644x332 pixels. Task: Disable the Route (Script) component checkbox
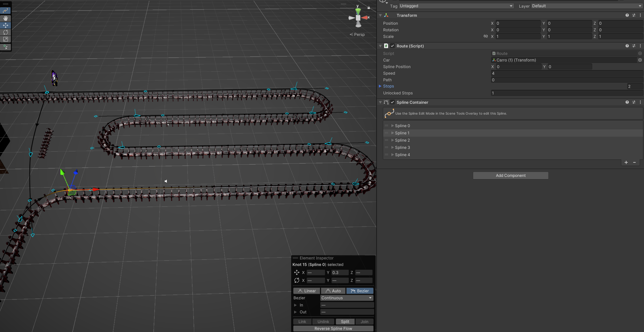[x=392, y=46]
